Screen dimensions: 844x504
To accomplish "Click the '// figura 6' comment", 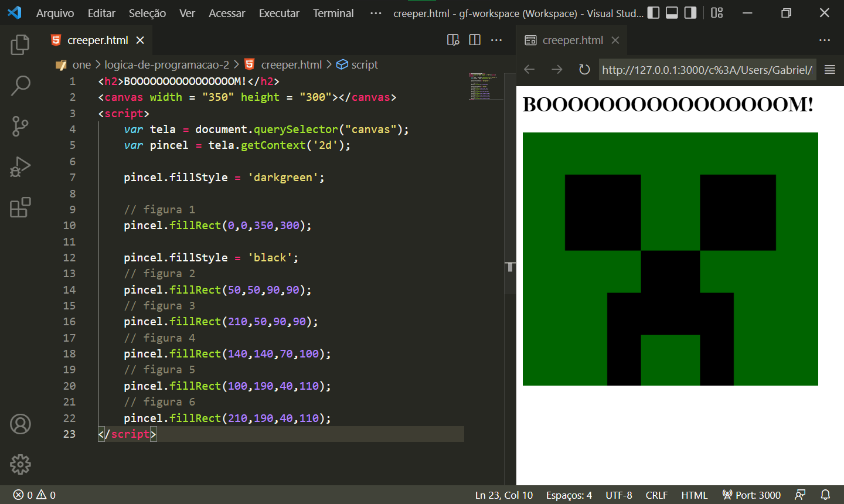I will click(x=159, y=401).
